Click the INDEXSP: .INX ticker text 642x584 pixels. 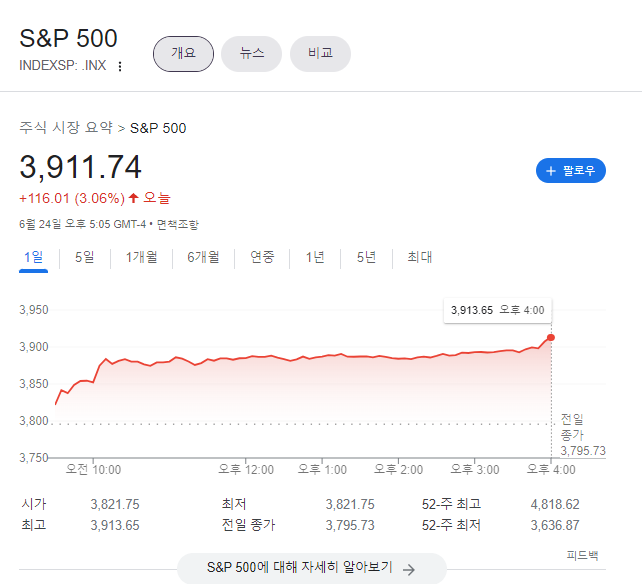pos(63,66)
